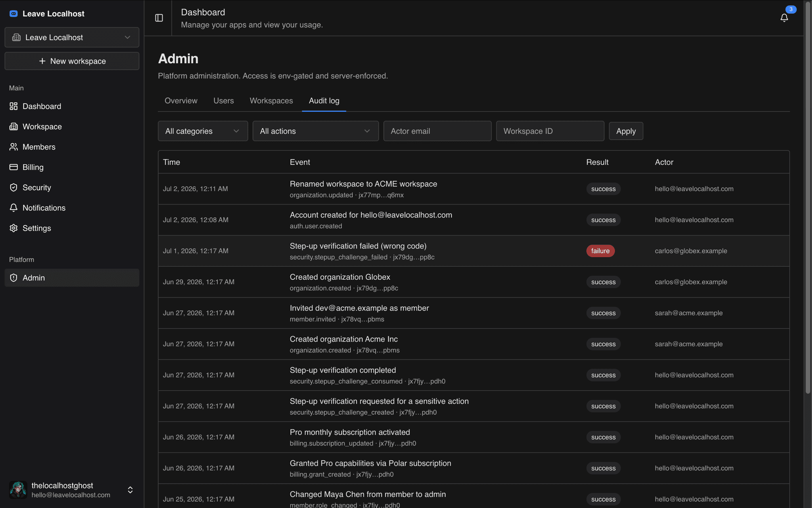Open the notifications bell in header
The height and width of the screenshot is (508, 812).
[784, 18]
